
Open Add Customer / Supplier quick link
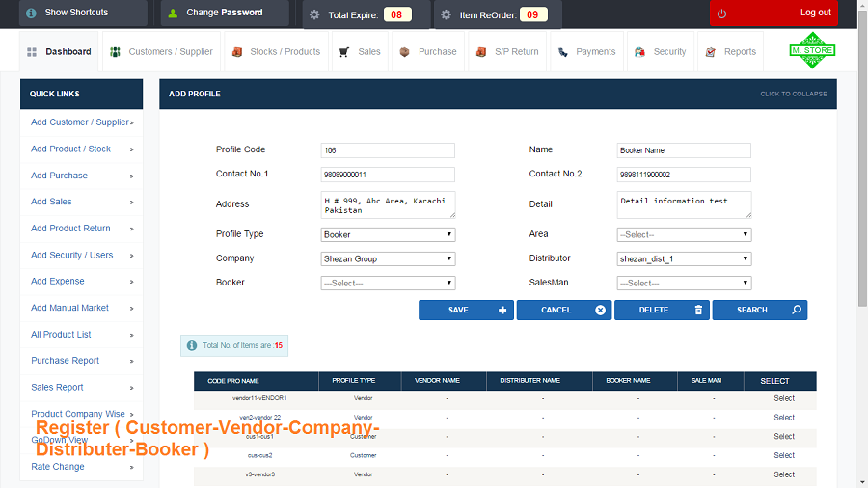pos(81,122)
